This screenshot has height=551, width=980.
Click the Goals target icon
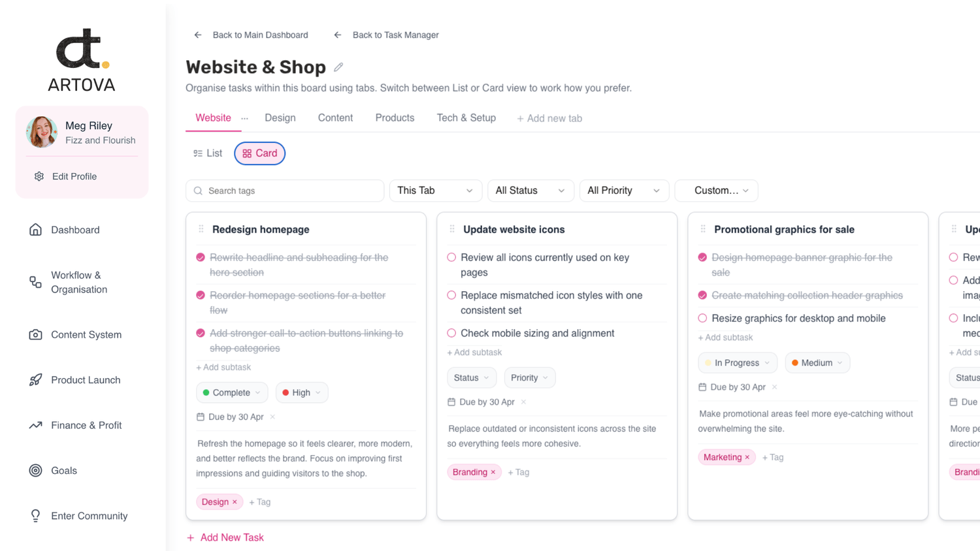pyautogui.click(x=35, y=471)
